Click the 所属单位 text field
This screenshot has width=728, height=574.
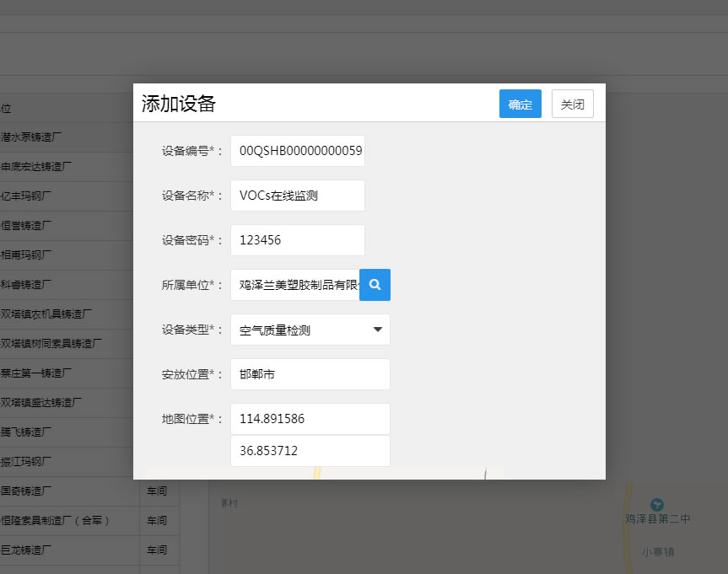click(x=294, y=285)
